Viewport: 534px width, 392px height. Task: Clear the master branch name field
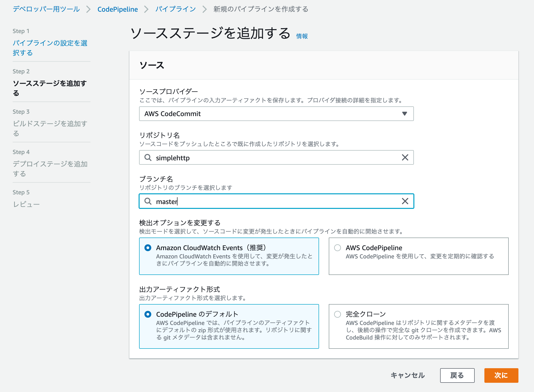(x=404, y=201)
